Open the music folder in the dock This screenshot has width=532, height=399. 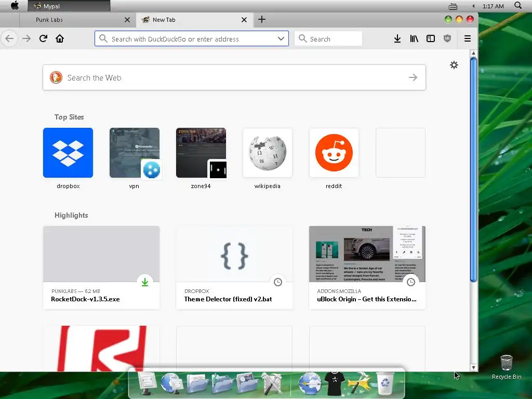click(x=222, y=384)
